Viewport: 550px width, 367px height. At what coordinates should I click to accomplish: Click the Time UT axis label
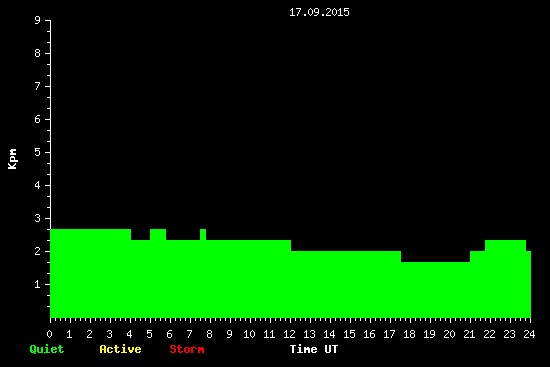coord(314,349)
